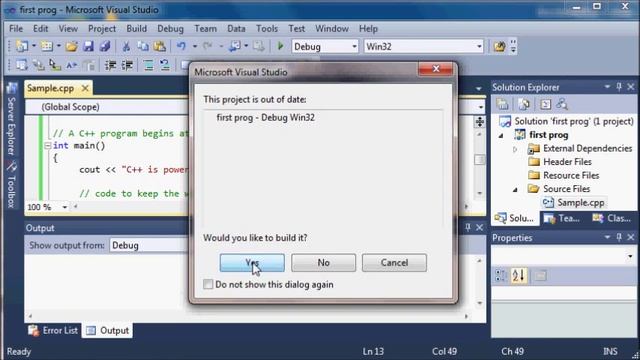Viewport: 640px width, 360px height.
Task: Click the Cut scissors icon
Action: click(x=126, y=46)
